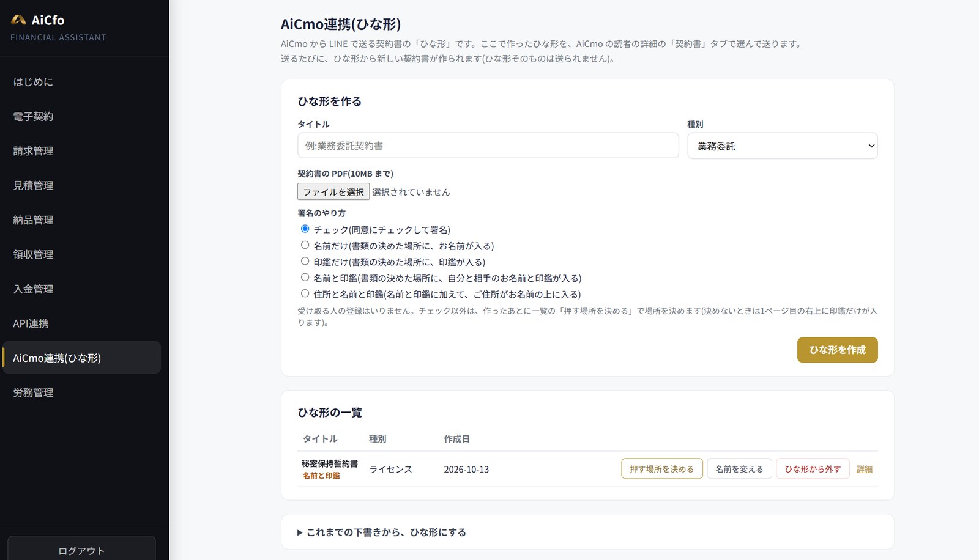Image resolution: width=979 pixels, height=560 pixels.
Task: Navigate to 領収管理 page
Action: (81, 254)
